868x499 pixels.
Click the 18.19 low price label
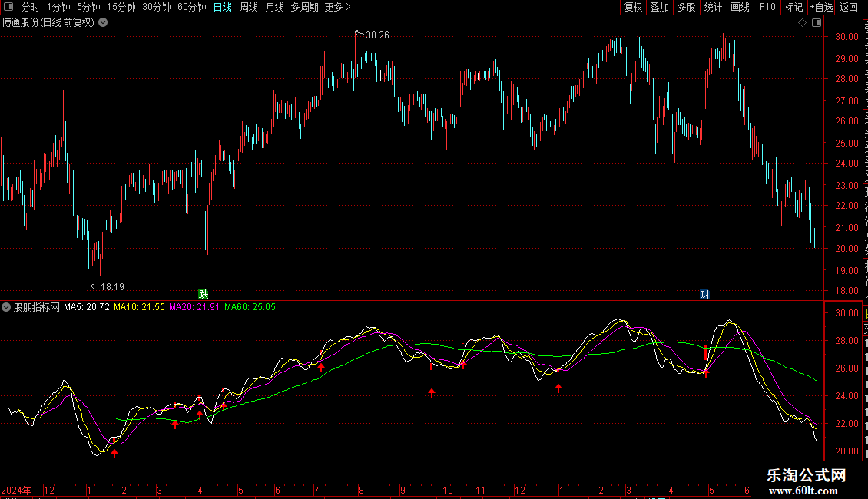point(112,287)
